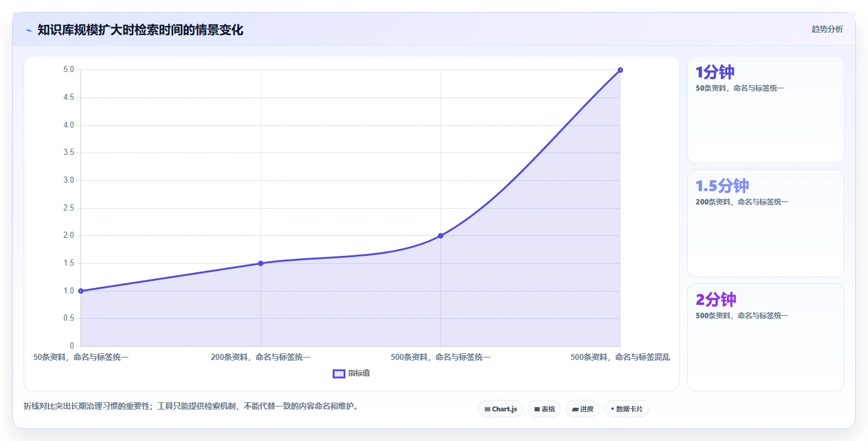Click the 1分钟 card subtitle 50条资料
The height and width of the screenshot is (441, 868).
740,88
